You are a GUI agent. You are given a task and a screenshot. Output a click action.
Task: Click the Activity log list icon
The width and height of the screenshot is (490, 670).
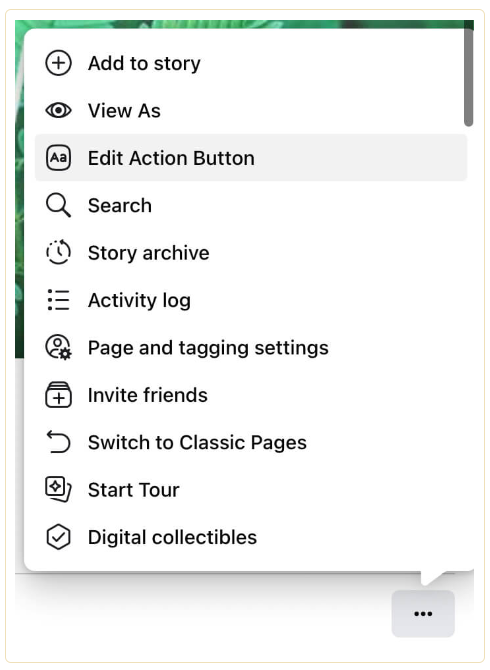[x=59, y=300]
